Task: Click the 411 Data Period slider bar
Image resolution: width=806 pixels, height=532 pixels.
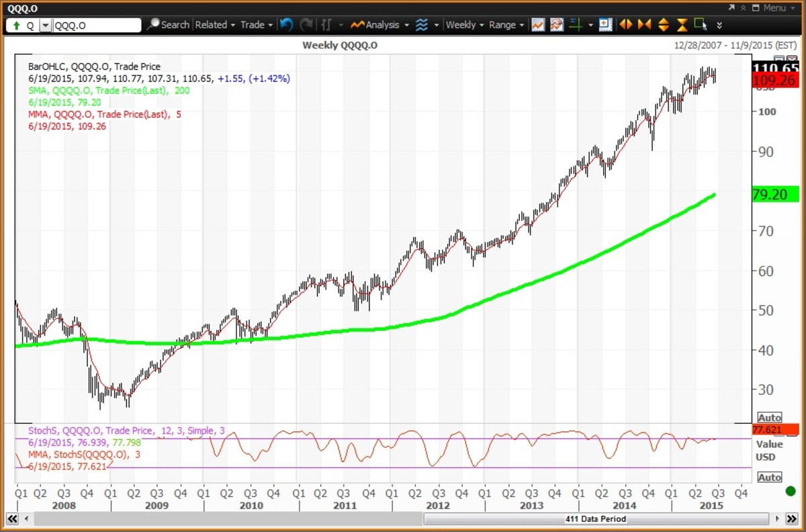Action: 594,519
